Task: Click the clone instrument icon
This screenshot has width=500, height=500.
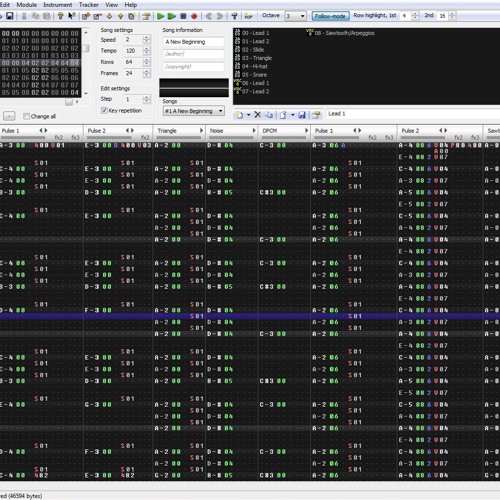Action: pyautogui.click(x=269, y=115)
